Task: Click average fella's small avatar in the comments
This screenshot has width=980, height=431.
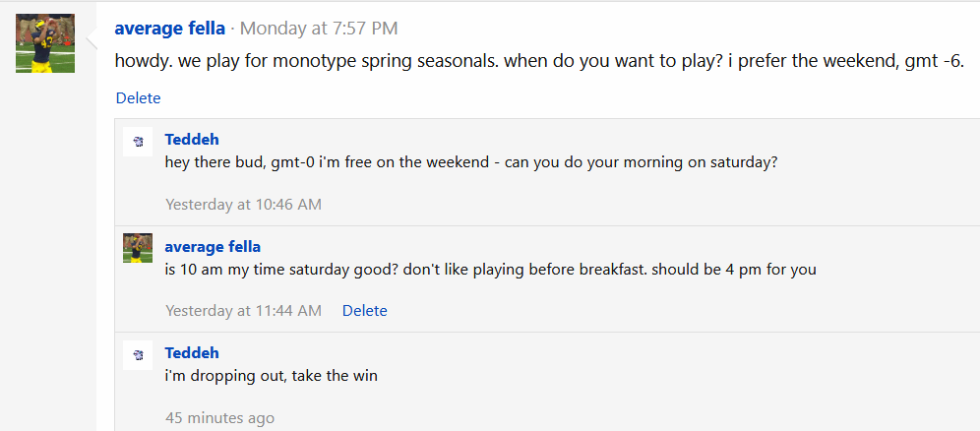Action: (x=138, y=248)
